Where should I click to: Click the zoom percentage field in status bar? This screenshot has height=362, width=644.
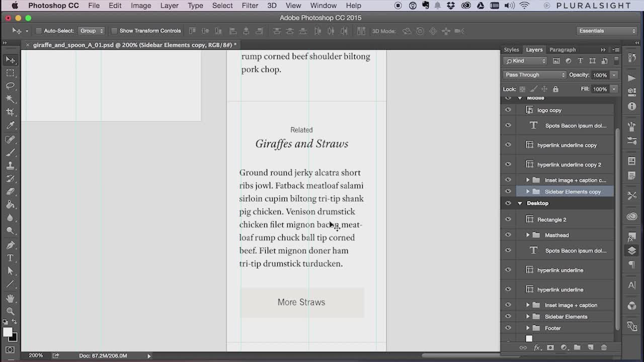click(x=35, y=355)
